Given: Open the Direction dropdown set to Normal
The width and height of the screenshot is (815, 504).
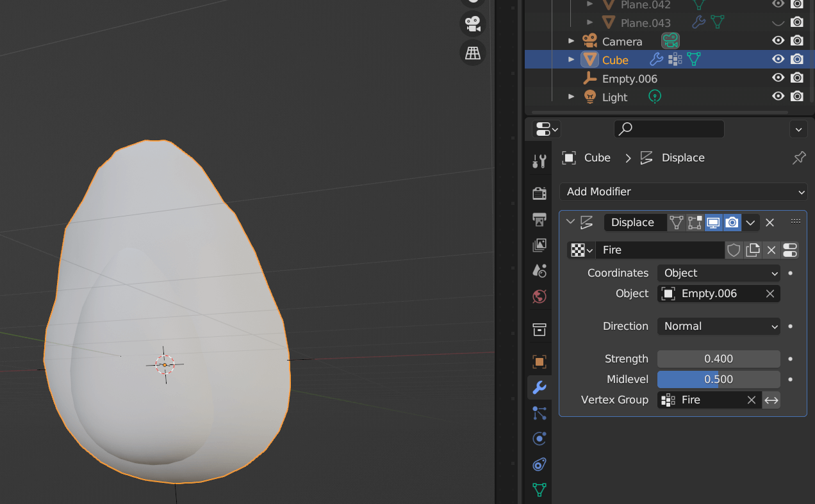Looking at the screenshot, I should coord(719,326).
